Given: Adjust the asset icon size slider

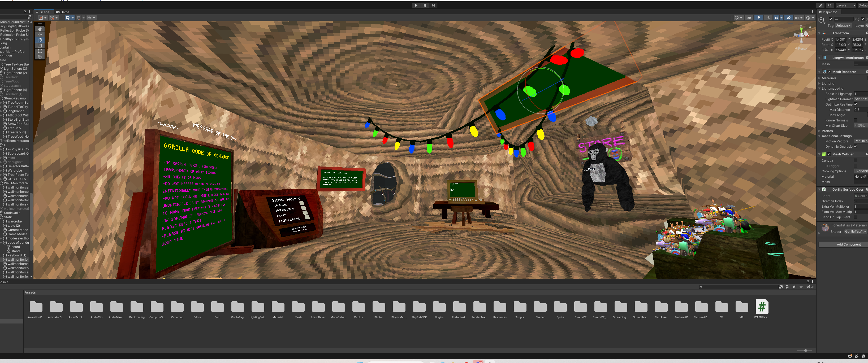Looking at the screenshot, I should (805, 351).
